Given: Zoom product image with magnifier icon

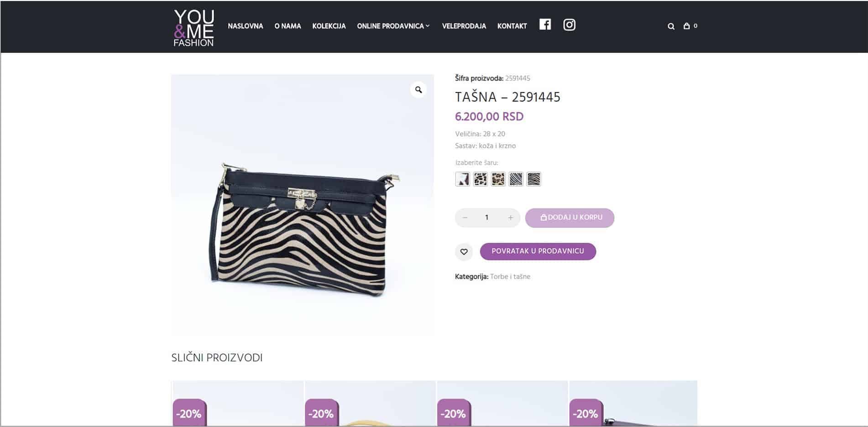Looking at the screenshot, I should 418,90.
